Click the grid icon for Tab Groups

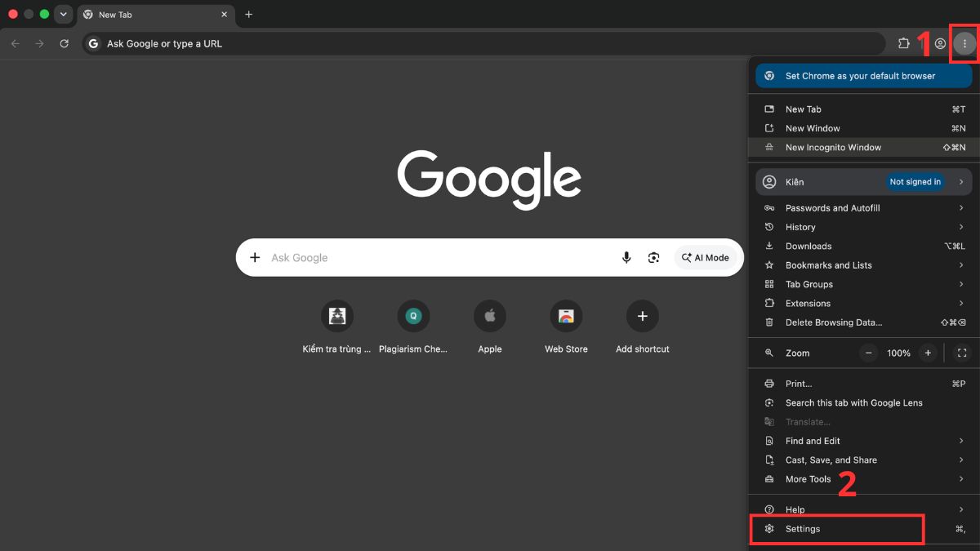pos(768,284)
